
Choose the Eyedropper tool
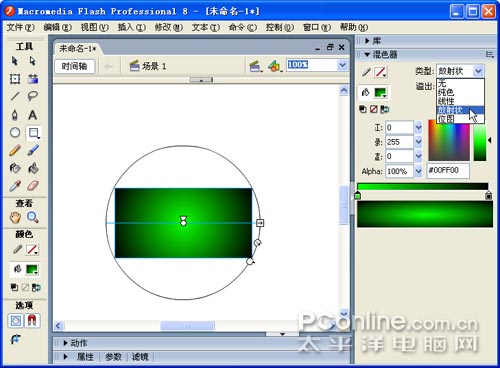coord(15,185)
